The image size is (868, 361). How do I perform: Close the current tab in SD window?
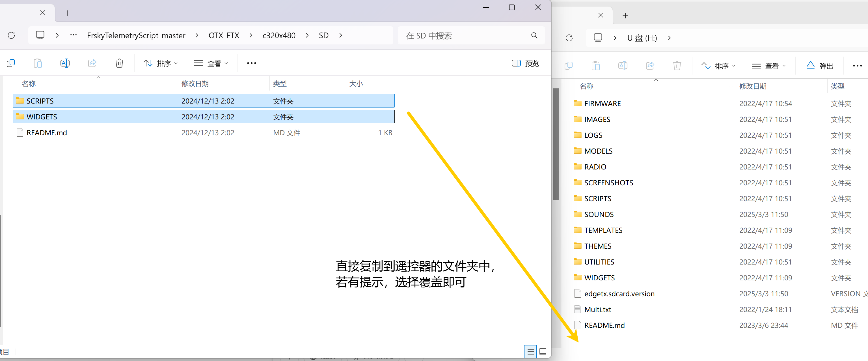[43, 13]
